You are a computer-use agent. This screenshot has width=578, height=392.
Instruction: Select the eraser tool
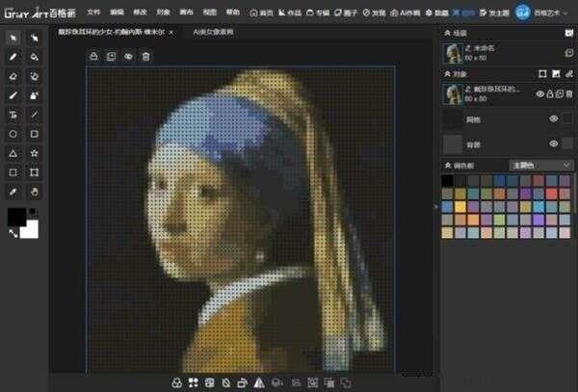(x=13, y=75)
